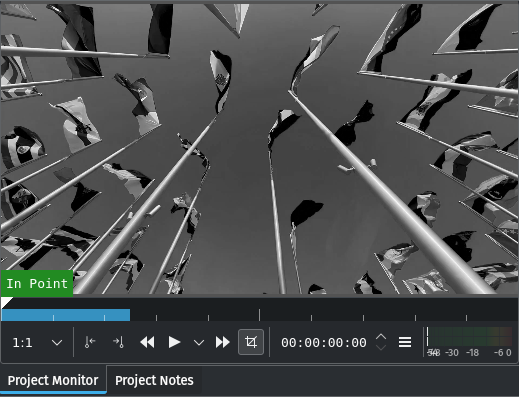Start playback with the Play button
Viewport: 519px width, 397px height.
click(174, 342)
